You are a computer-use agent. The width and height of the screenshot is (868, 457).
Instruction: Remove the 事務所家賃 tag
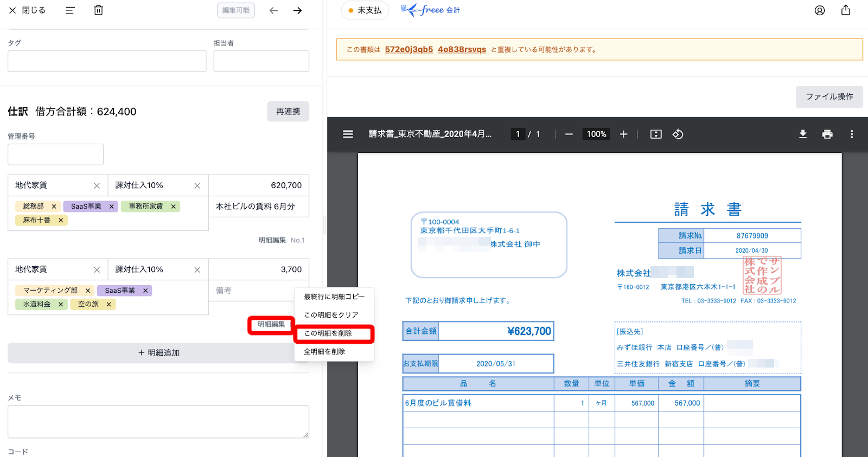pyautogui.click(x=173, y=207)
